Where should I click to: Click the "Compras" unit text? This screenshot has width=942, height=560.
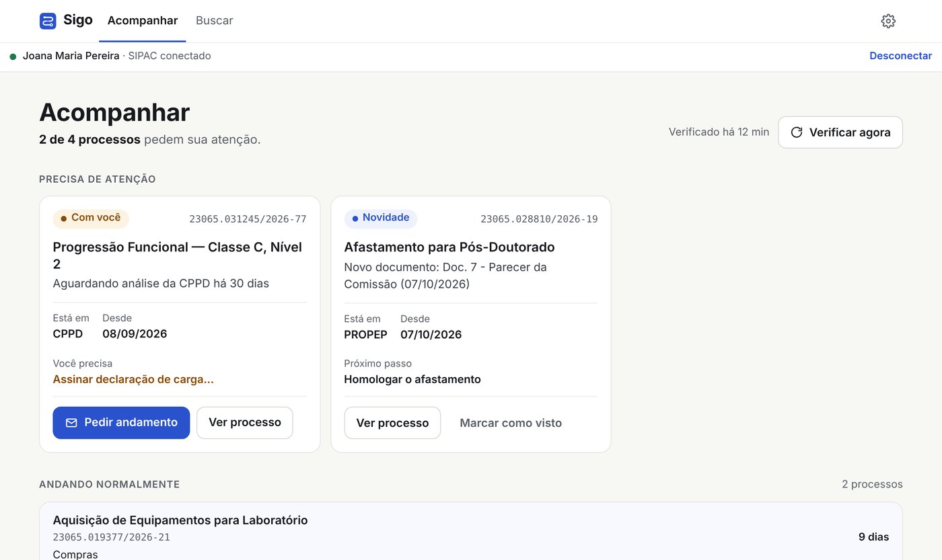[x=75, y=555]
